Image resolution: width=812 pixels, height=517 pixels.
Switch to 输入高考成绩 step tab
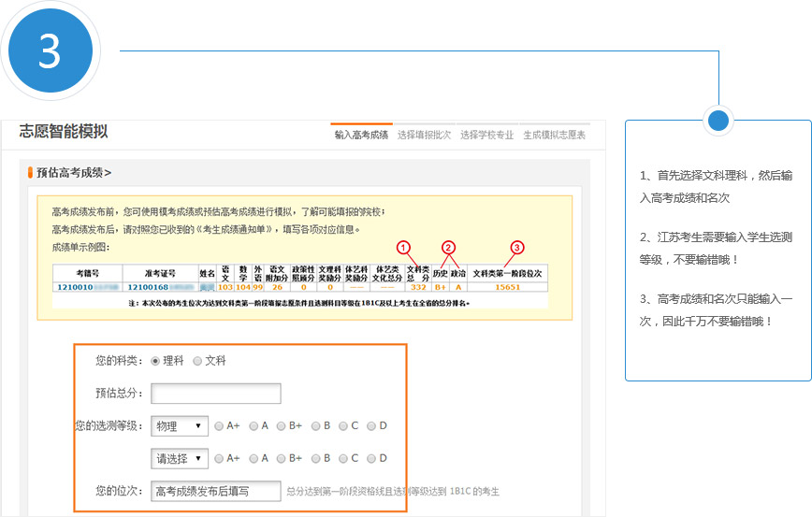point(361,135)
